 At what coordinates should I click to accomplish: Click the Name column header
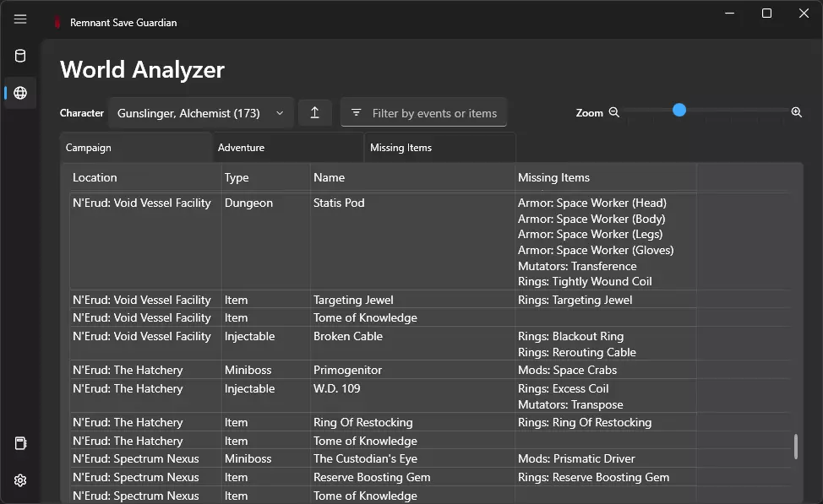pyautogui.click(x=413, y=177)
